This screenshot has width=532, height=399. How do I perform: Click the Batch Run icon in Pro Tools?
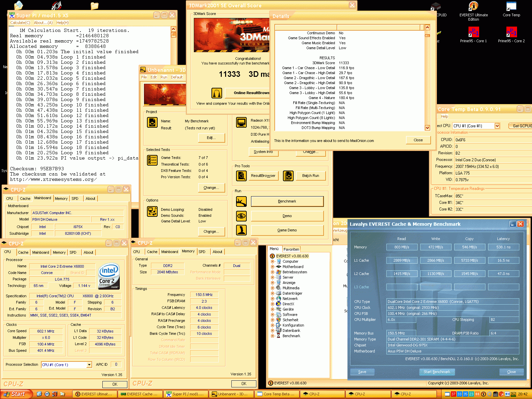pos(288,176)
